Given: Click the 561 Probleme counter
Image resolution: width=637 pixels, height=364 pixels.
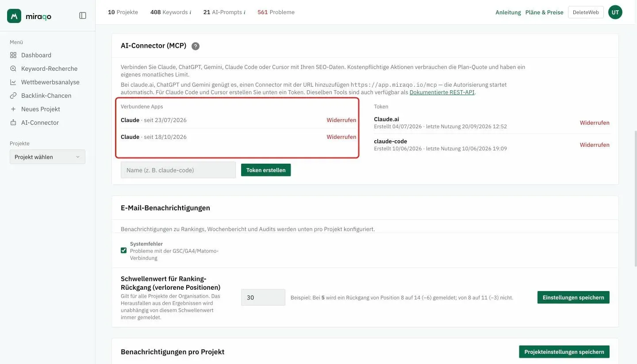Looking at the screenshot, I should tap(276, 12).
